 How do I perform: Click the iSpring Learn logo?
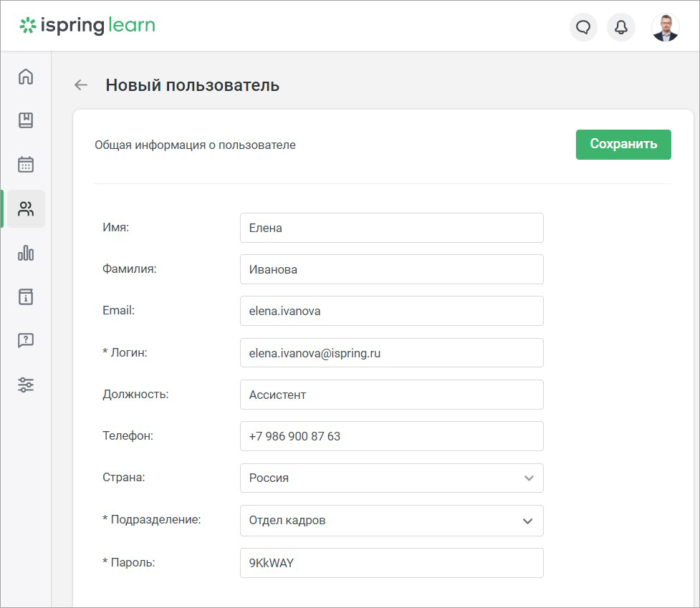click(87, 26)
